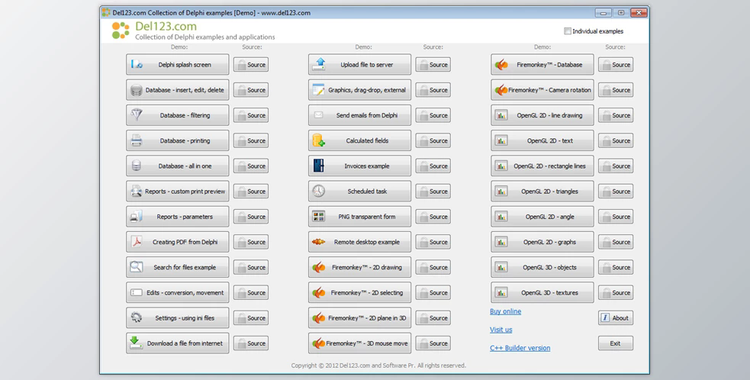Click the PDF icon on Creating PDF demo
Image resolution: width=750 pixels, height=380 pixels.
tap(136, 242)
